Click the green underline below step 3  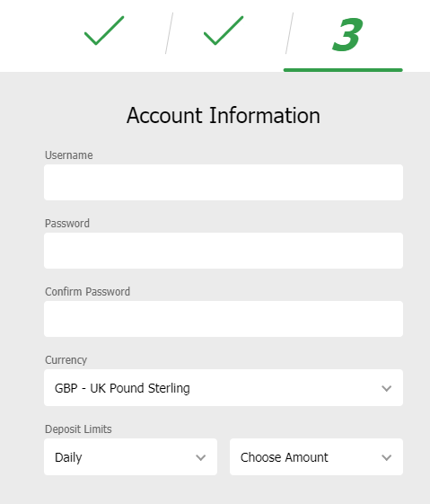coord(343,70)
